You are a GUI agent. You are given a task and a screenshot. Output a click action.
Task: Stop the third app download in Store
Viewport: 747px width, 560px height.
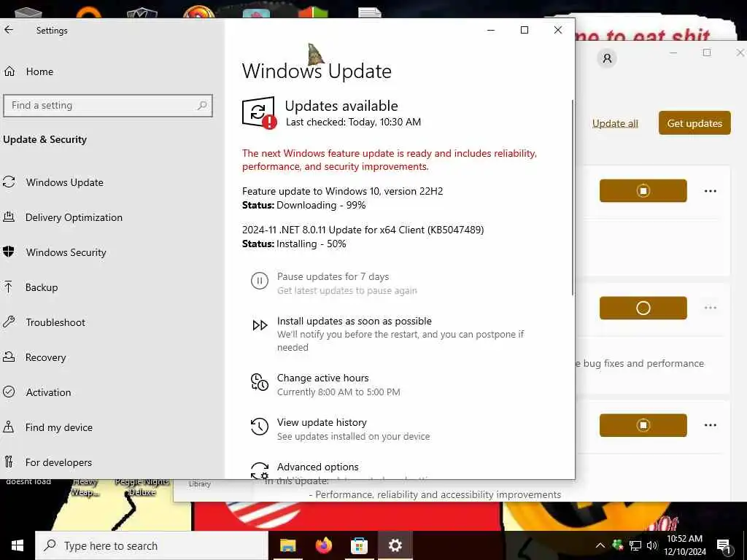643,425
